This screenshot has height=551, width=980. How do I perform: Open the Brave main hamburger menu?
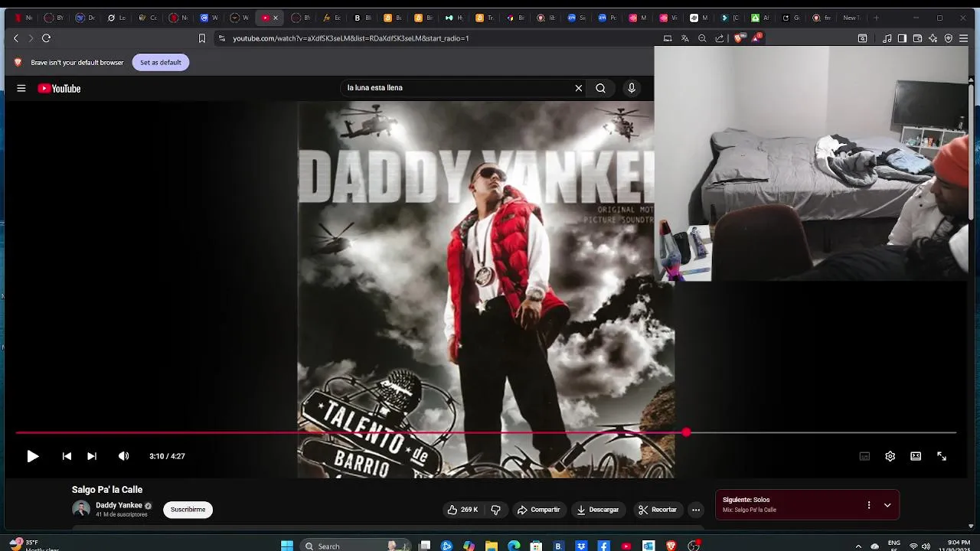click(963, 38)
